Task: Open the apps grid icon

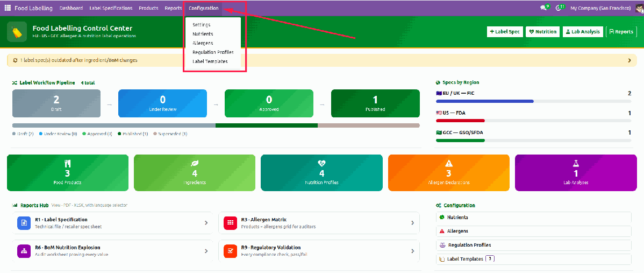Action: 8,8
